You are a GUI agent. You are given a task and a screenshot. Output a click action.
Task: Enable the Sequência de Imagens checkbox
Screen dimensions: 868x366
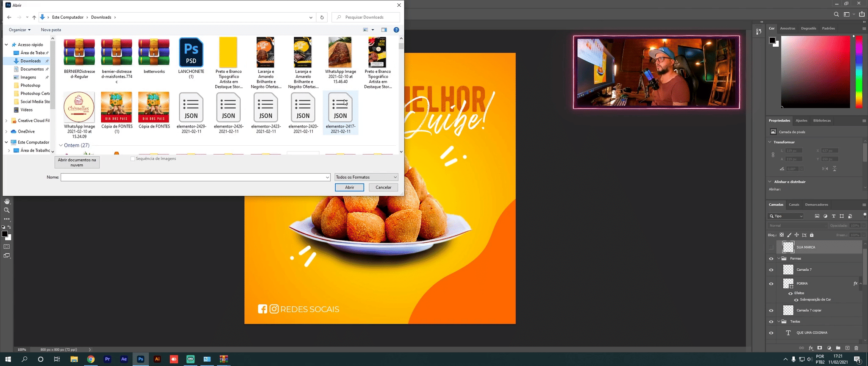tap(133, 159)
